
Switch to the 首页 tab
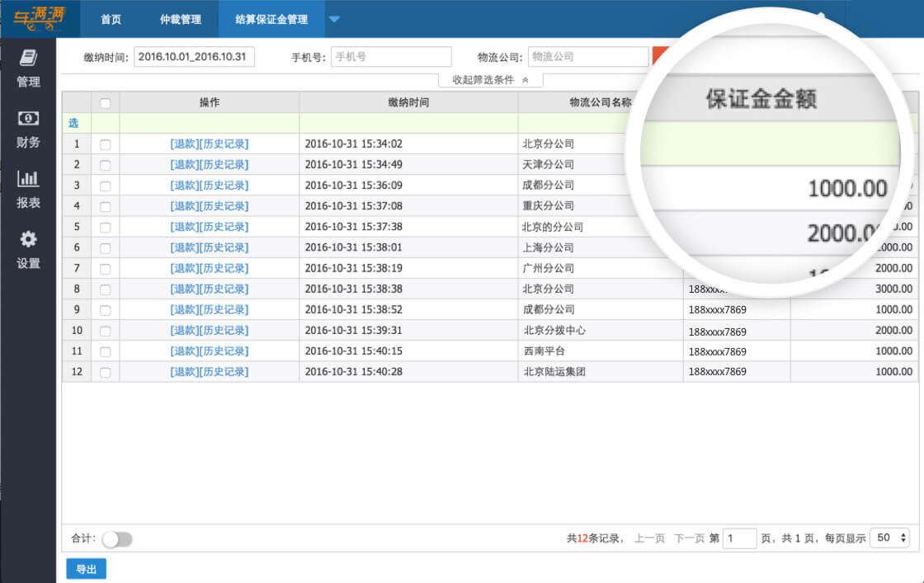111,19
